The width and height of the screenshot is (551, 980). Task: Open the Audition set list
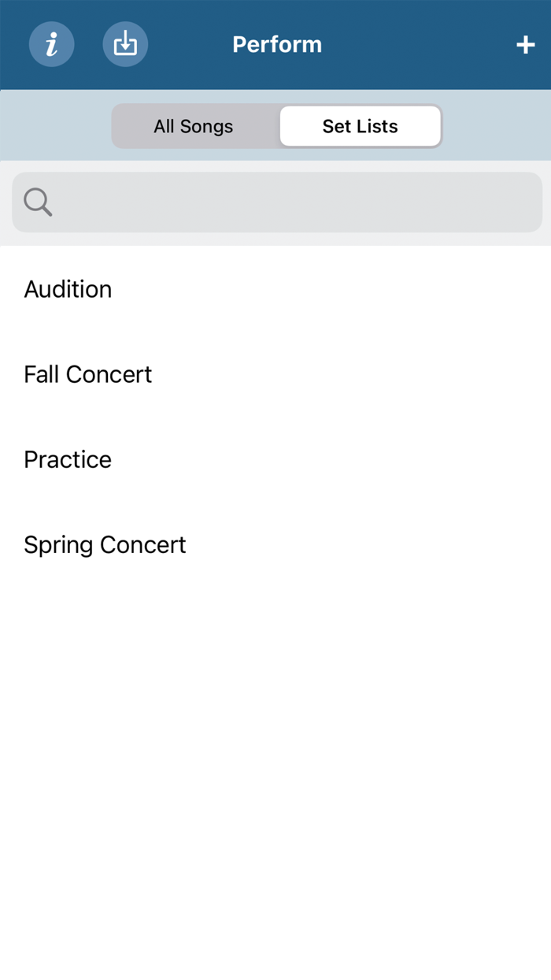pyautogui.click(x=68, y=289)
